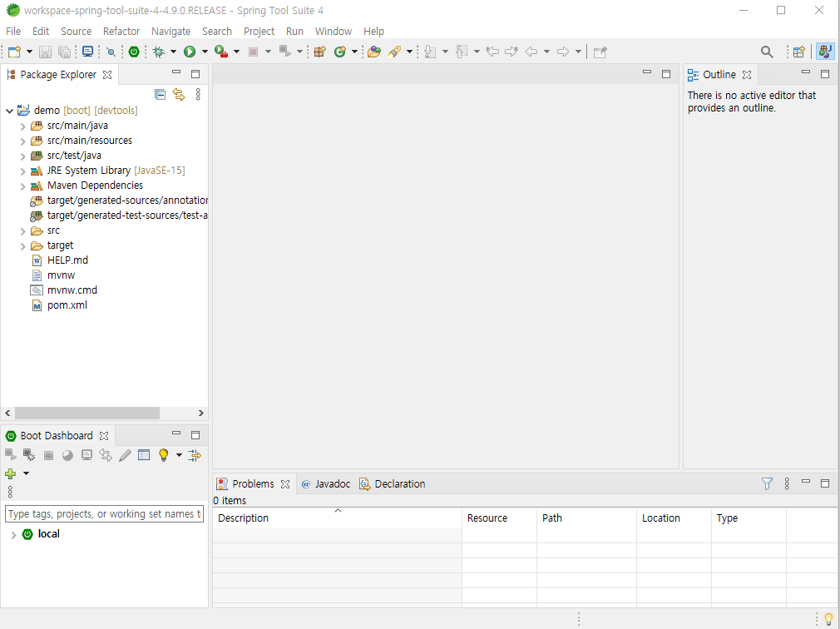Screen dimensions: 840x629
Task: Click the New wizard toolbar icon
Action: (14, 52)
